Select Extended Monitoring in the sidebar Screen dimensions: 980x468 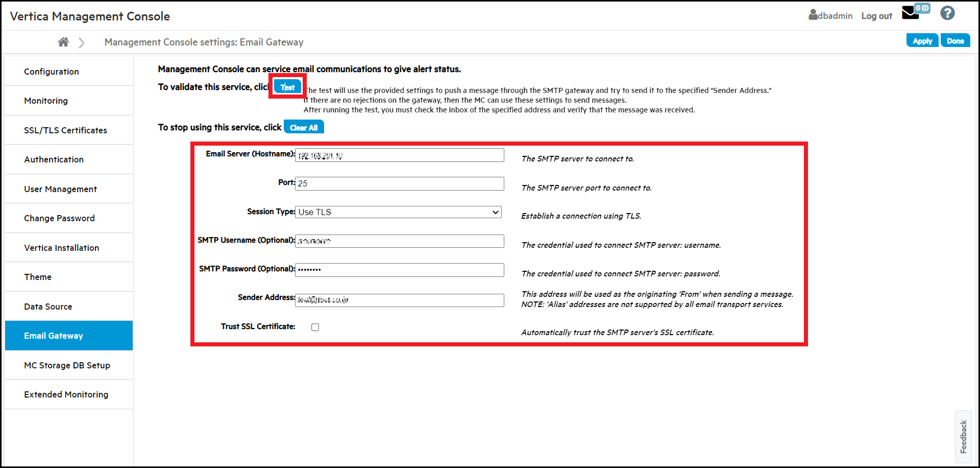tap(66, 394)
